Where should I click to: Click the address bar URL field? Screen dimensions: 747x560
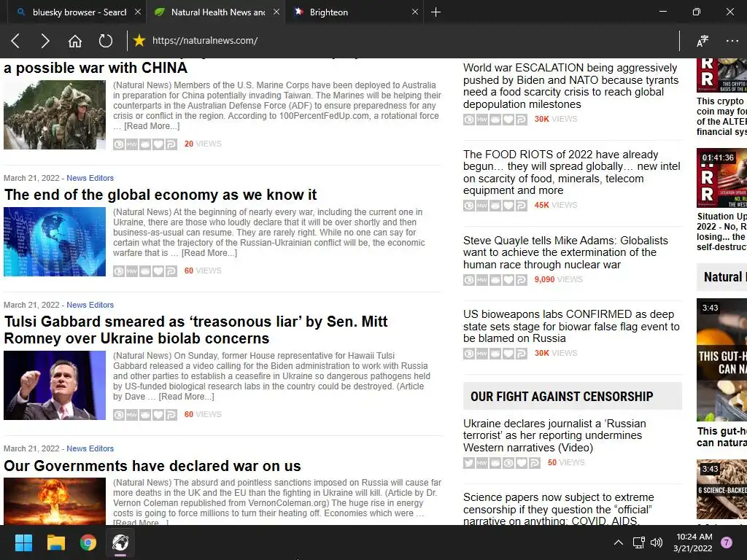(410, 41)
